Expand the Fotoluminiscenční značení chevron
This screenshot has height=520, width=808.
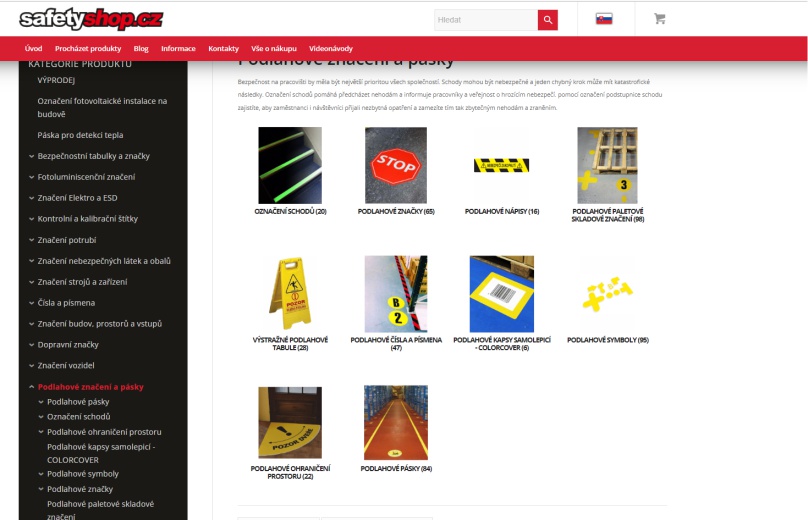31,177
